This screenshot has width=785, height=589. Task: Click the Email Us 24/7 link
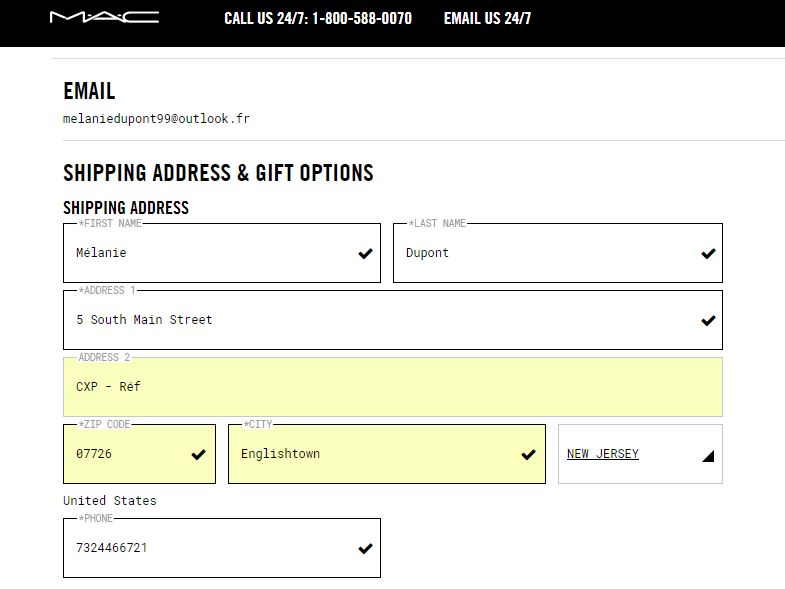487,19
